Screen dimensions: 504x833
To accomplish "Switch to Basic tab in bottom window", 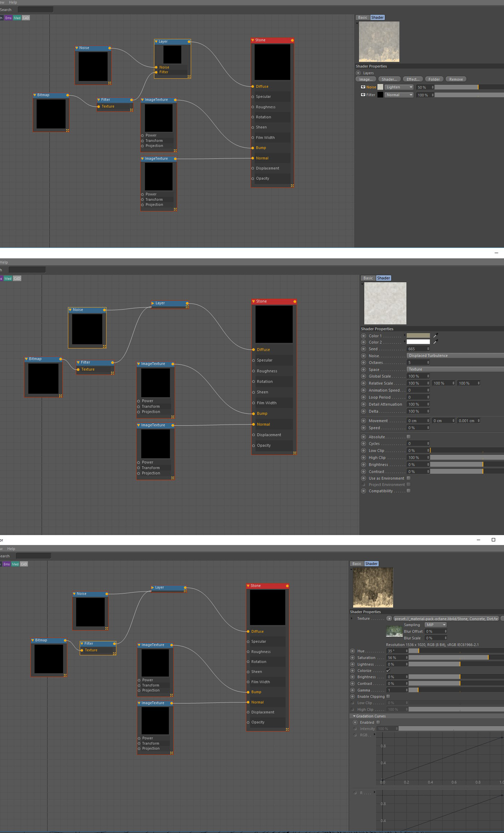I will point(357,564).
